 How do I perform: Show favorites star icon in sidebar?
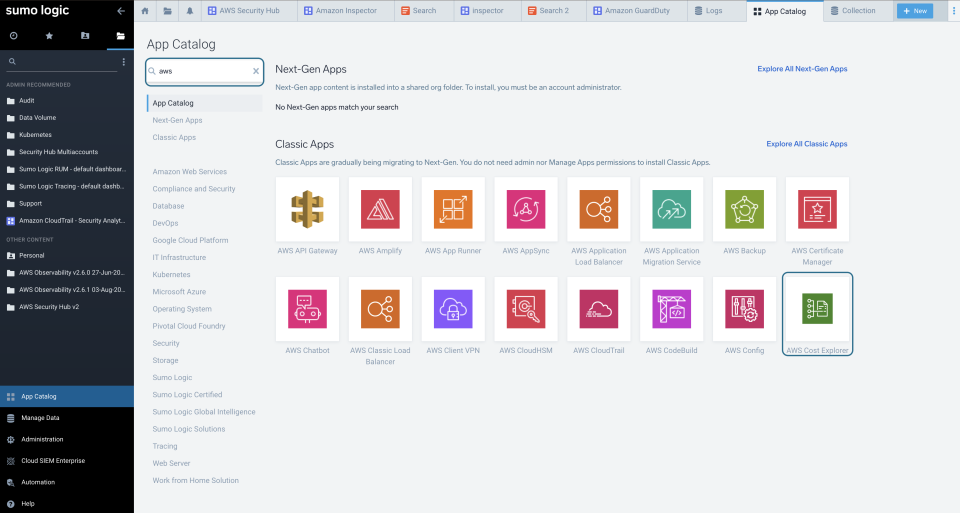[49, 36]
